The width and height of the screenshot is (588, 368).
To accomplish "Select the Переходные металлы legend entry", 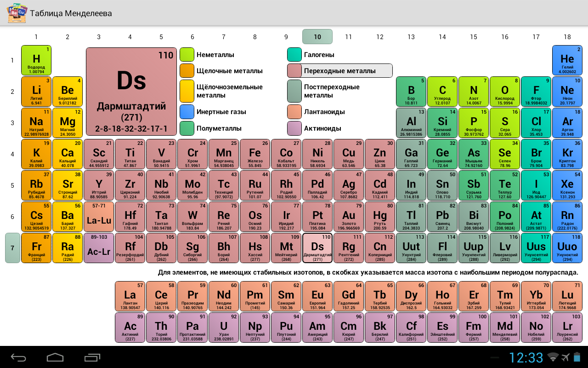I will [340, 71].
